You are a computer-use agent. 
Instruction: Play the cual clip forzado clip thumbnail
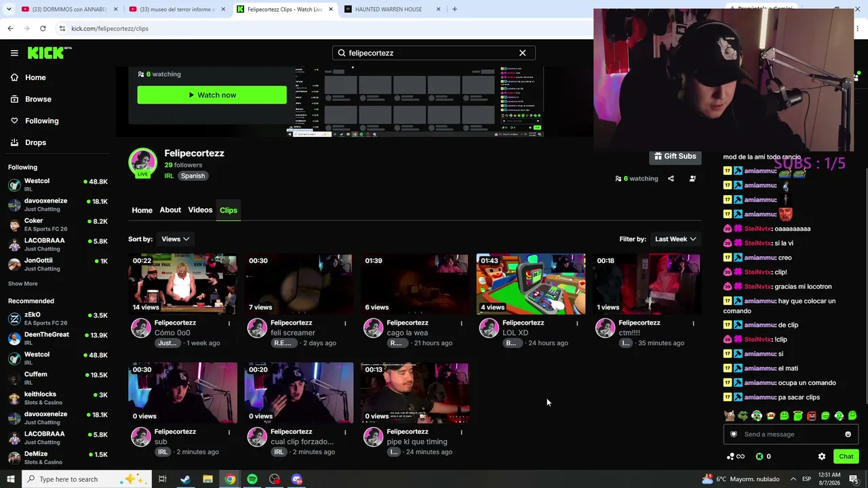pyautogui.click(x=298, y=393)
